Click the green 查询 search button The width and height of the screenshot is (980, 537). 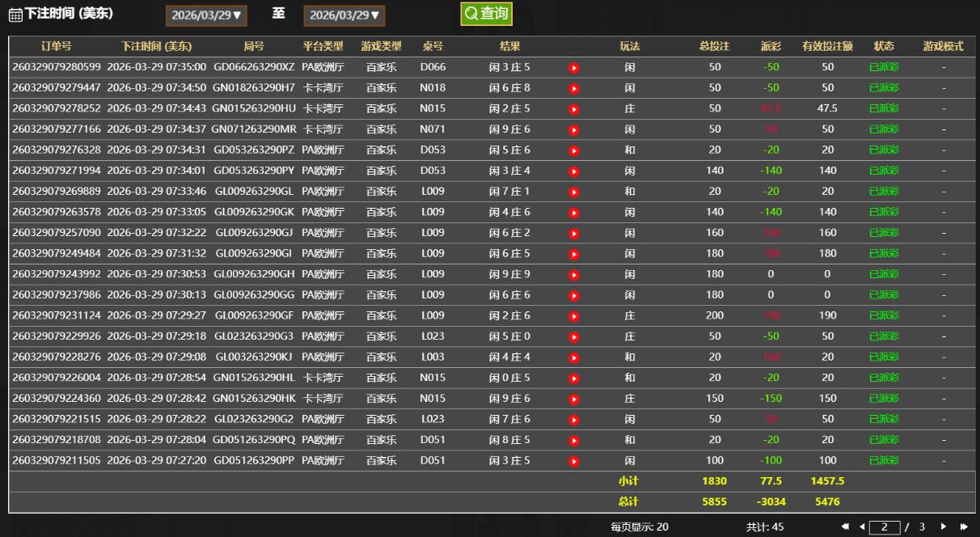(x=486, y=14)
